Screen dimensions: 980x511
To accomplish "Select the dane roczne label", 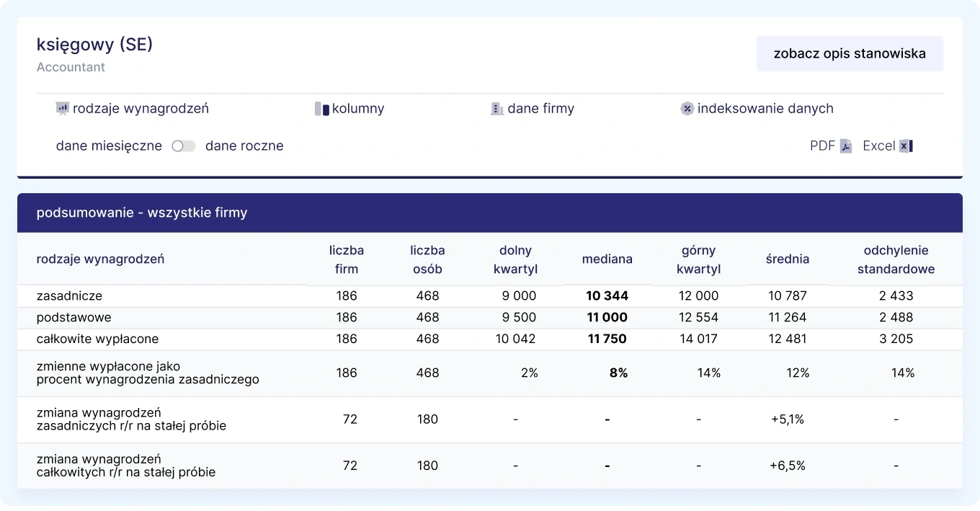I will point(244,146).
